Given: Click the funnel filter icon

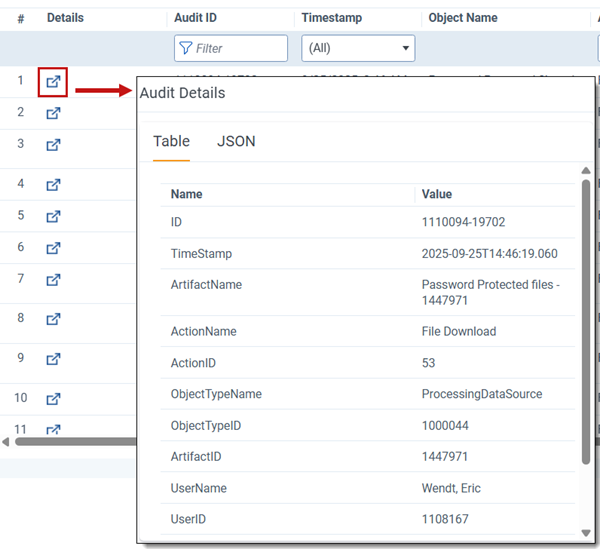Looking at the screenshot, I should click(186, 48).
